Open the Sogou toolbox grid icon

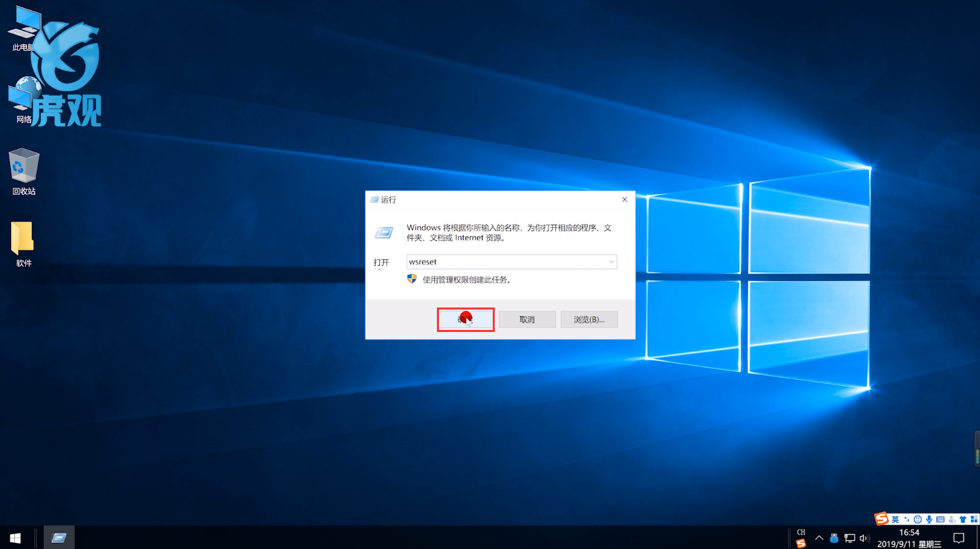974,520
